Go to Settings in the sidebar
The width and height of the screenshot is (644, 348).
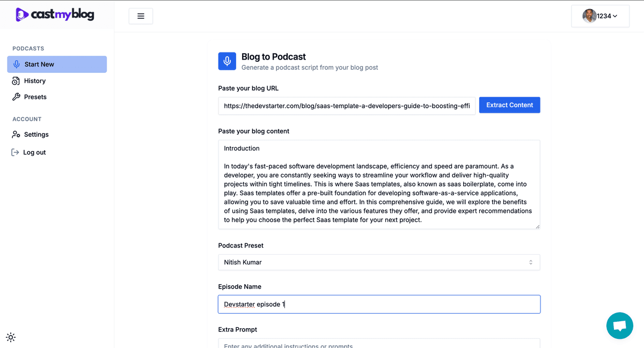[x=36, y=135]
